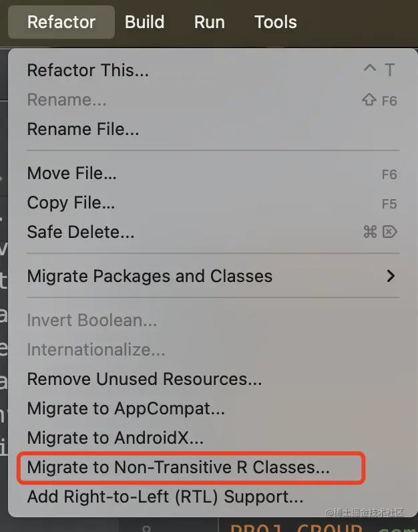Open the Run menu
418x532 pixels.
pyautogui.click(x=209, y=22)
